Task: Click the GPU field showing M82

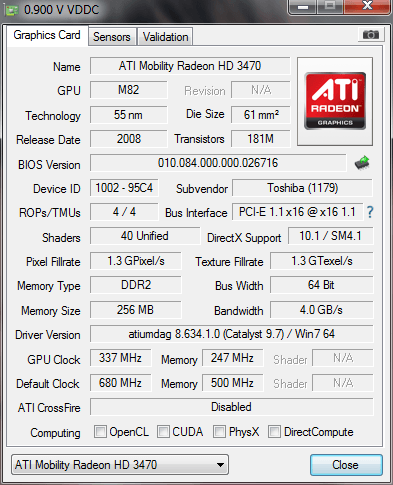Action: (129, 90)
